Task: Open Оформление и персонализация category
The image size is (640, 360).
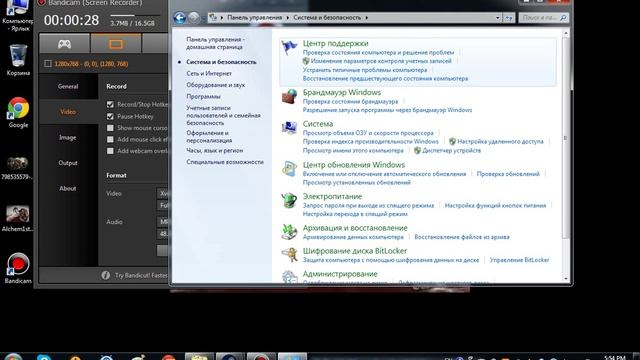Action: pos(209,136)
